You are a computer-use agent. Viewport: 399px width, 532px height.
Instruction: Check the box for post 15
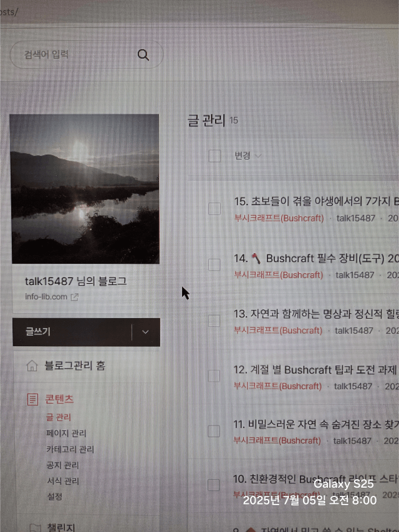click(214, 209)
